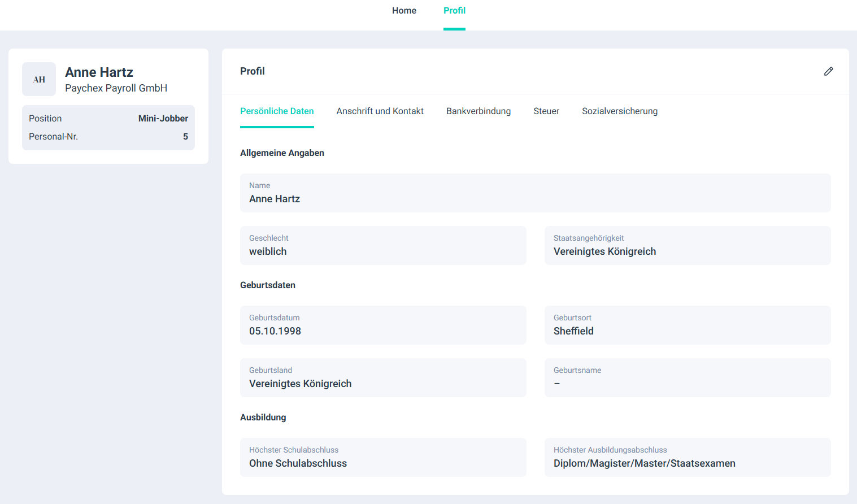Click the Name field showing Anne Hartz
Screen dimensions: 857x504
pyautogui.click(x=535, y=193)
